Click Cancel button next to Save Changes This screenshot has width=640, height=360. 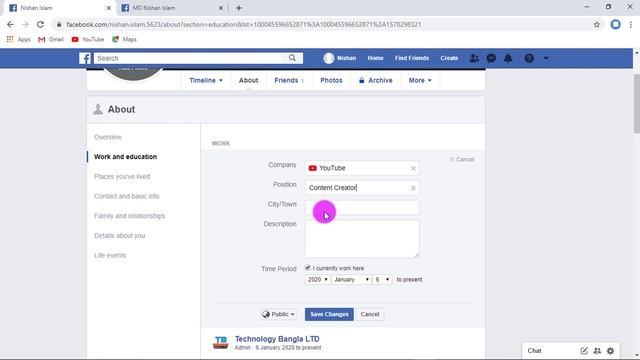[370, 314]
